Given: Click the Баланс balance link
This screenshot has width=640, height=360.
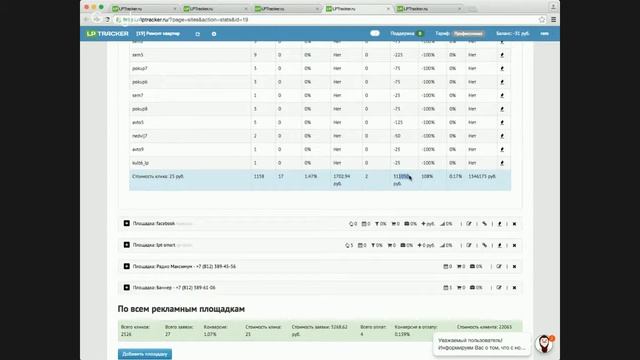Looking at the screenshot, I should [x=513, y=33].
